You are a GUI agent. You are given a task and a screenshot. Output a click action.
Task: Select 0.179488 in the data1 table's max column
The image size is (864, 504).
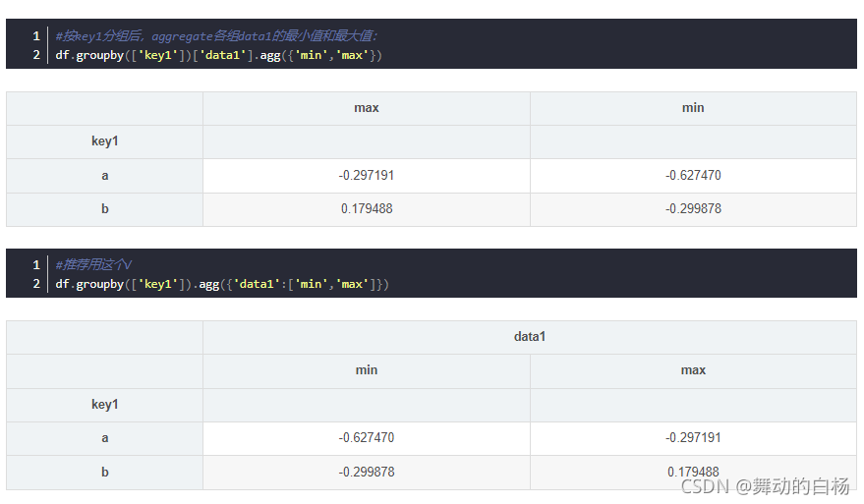(x=693, y=472)
